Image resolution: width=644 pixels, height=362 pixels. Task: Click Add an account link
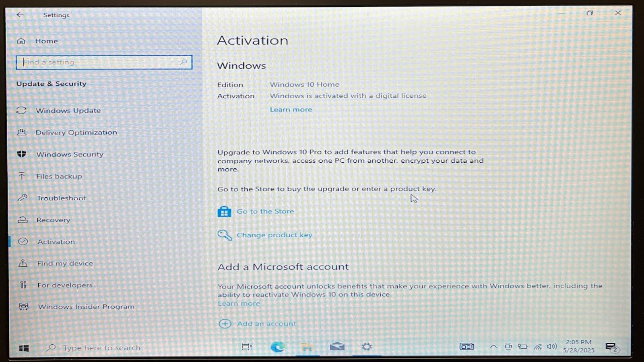[x=266, y=324]
